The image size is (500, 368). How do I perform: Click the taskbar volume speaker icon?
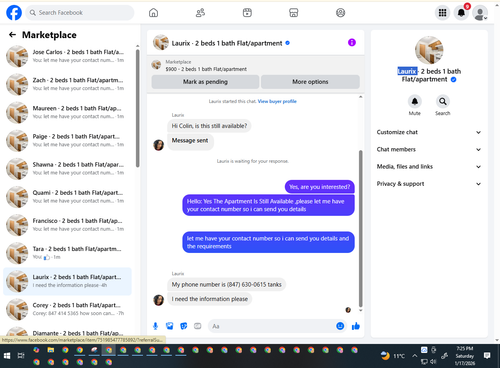[433, 361]
